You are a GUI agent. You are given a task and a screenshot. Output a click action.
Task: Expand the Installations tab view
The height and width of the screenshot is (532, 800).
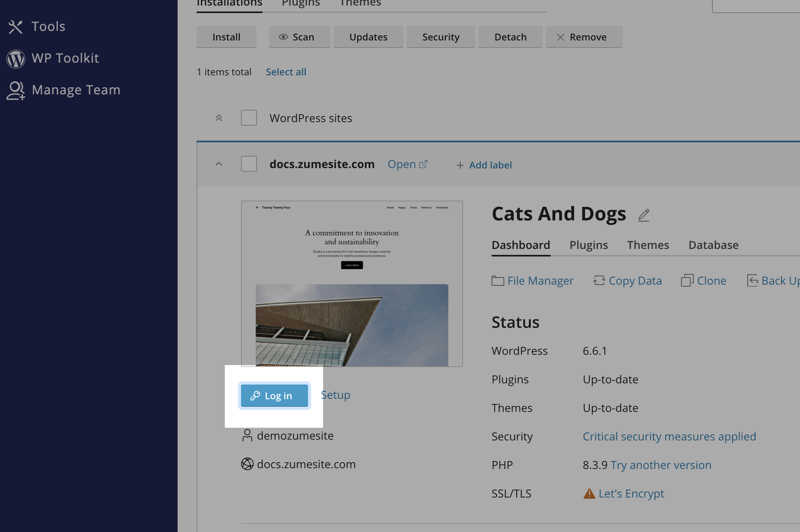(230, 4)
